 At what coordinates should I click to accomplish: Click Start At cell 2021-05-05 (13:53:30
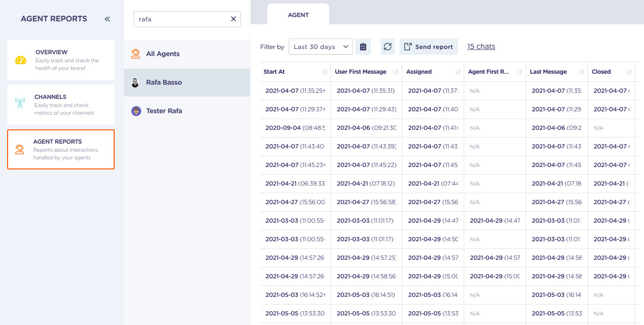295,314
